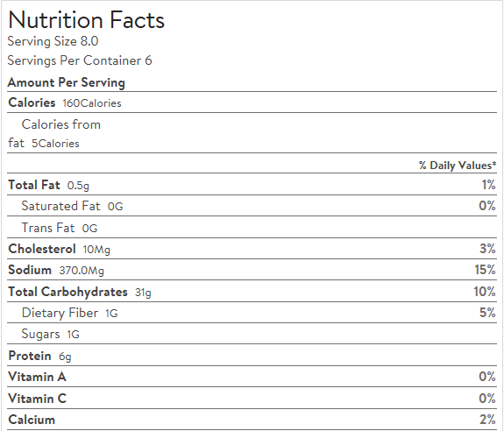504x431 pixels.
Task: Click the Dietary Fiber 1G entry
Action: (70, 313)
